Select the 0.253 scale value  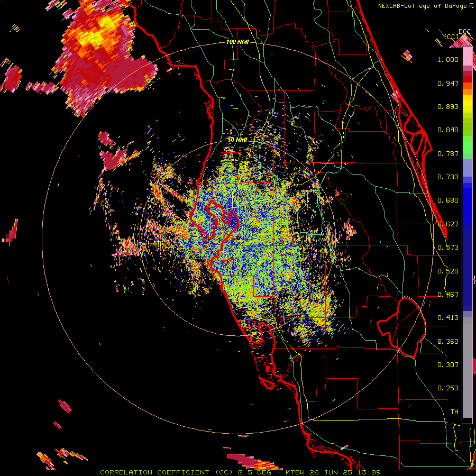(x=448, y=388)
